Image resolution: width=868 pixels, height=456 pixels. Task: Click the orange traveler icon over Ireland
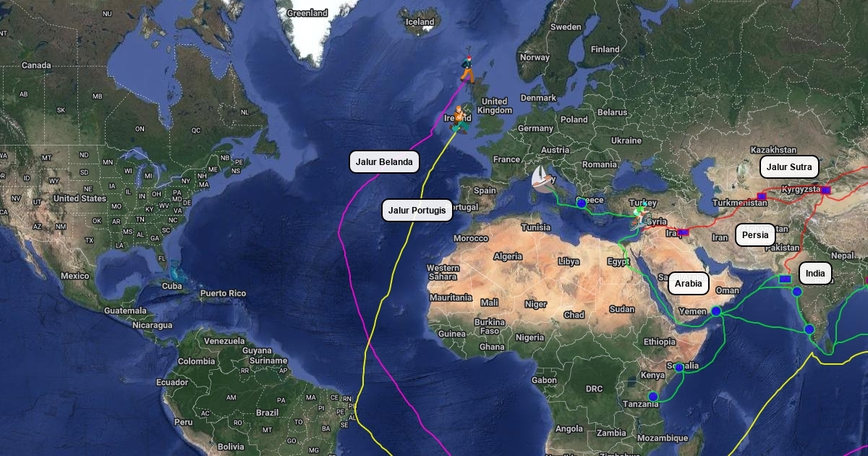459,119
